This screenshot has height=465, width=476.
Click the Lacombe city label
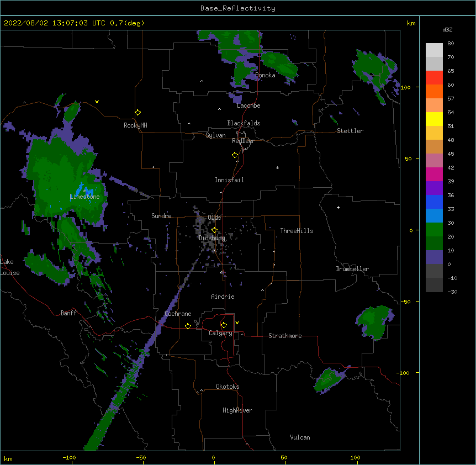click(248, 105)
